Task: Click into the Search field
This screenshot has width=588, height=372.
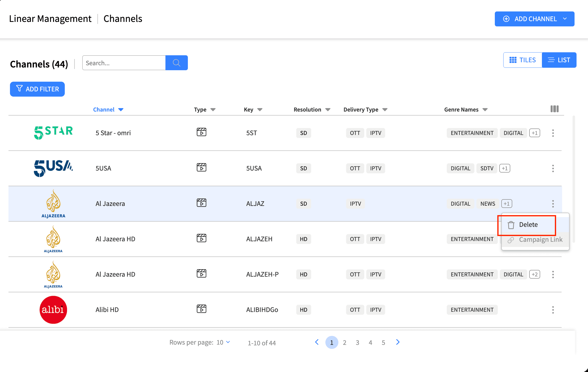Action: pos(124,63)
